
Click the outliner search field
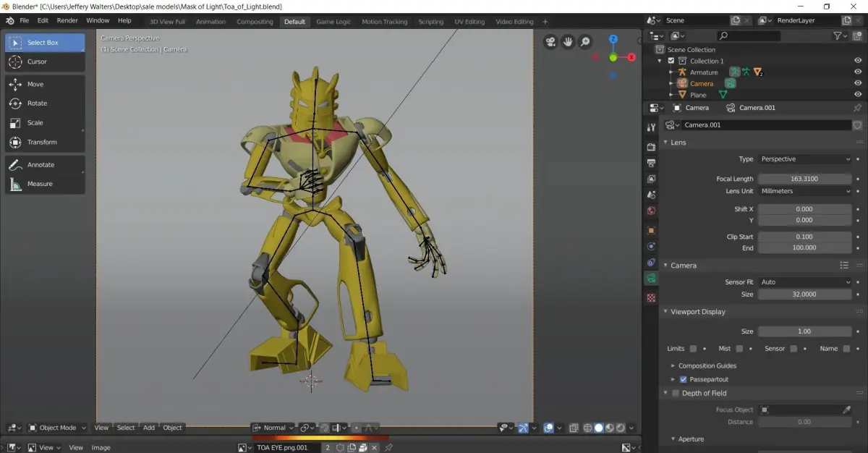749,35
